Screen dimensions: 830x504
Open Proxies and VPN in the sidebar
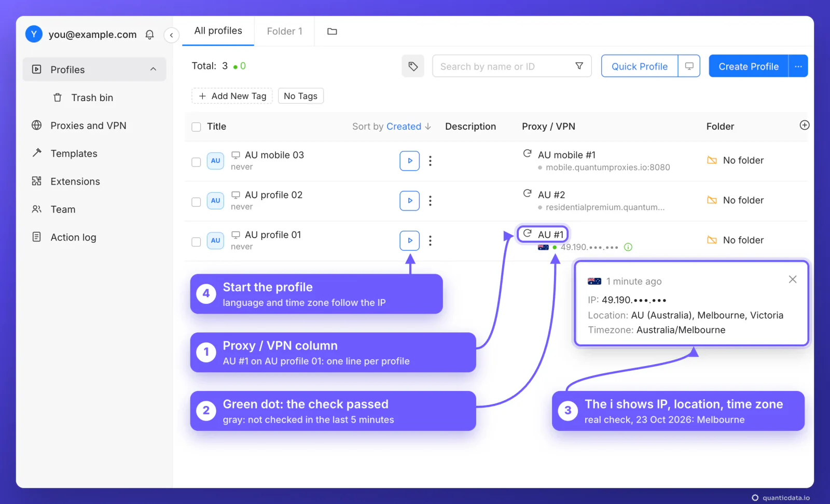(x=88, y=125)
